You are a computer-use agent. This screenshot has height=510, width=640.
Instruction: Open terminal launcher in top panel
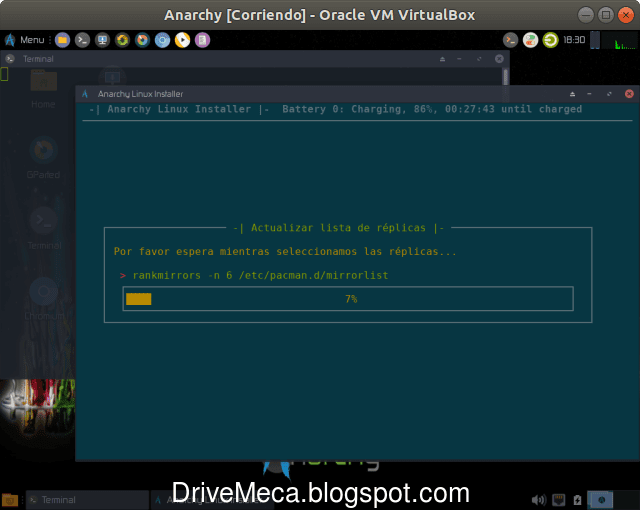(x=82, y=40)
